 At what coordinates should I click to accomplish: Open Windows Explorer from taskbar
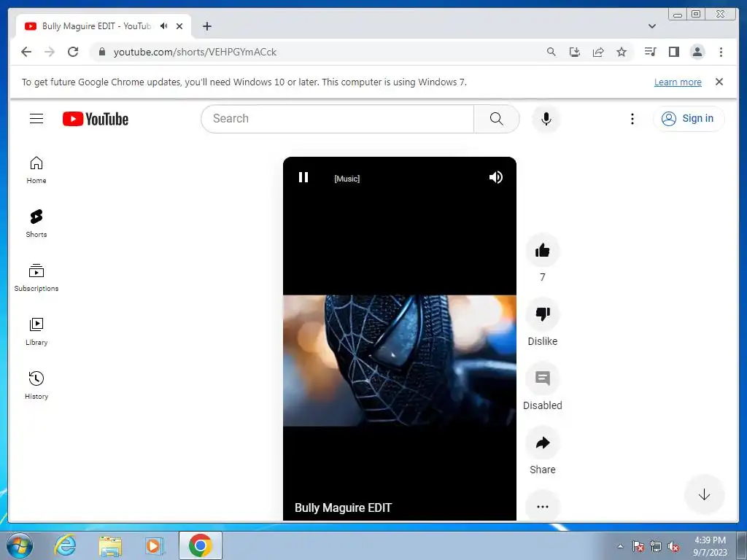(x=110, y=545)
